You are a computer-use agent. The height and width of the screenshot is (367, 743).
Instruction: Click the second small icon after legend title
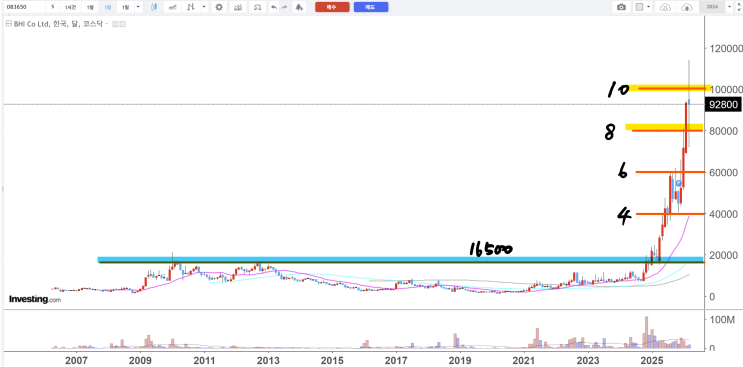[123, 24]
